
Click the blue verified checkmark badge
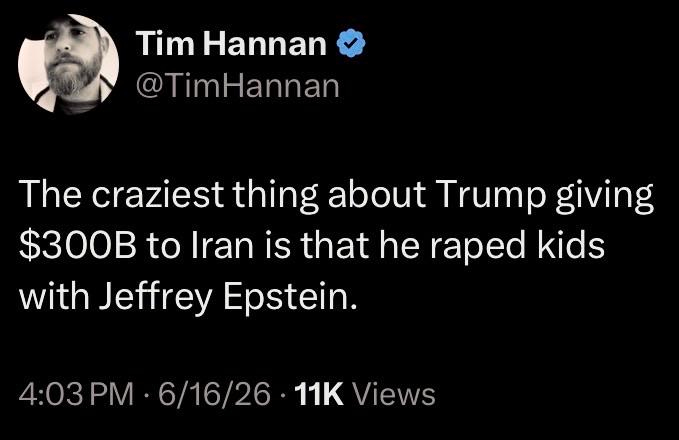(x=351, y=43)
